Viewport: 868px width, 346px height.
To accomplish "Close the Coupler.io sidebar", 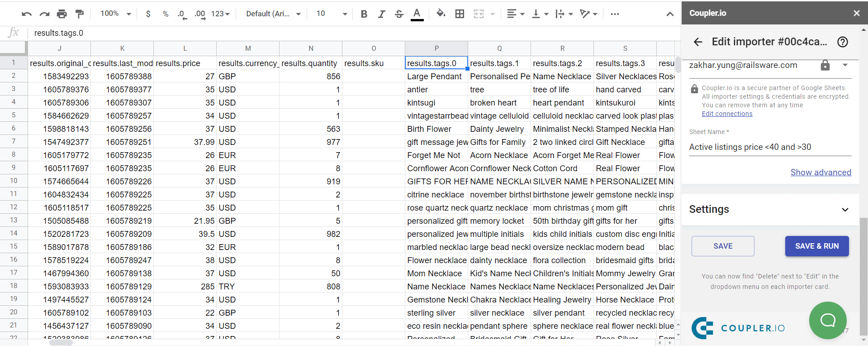I will pos(856,13).
